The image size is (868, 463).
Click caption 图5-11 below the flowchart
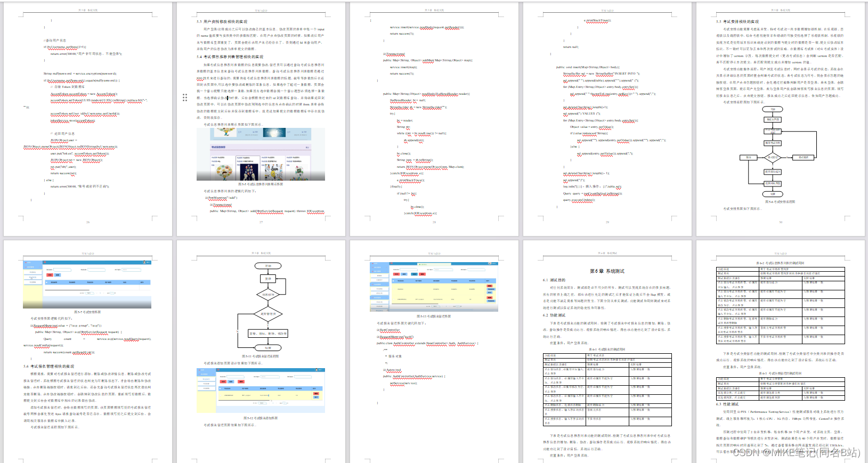[x=261, y=356]
